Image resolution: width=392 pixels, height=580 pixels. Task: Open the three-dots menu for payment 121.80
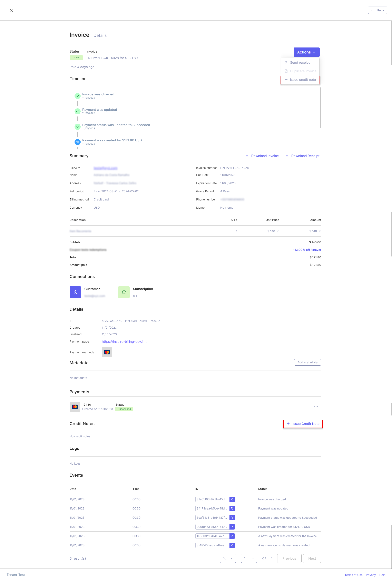(x=316, y=407)
